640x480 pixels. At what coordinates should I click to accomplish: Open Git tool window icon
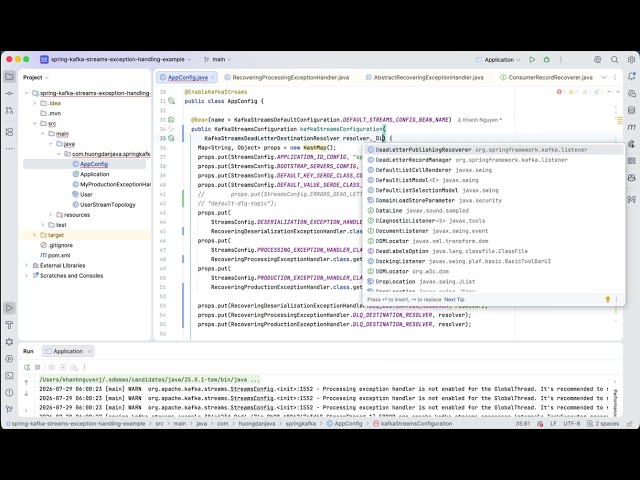point(9,409)
